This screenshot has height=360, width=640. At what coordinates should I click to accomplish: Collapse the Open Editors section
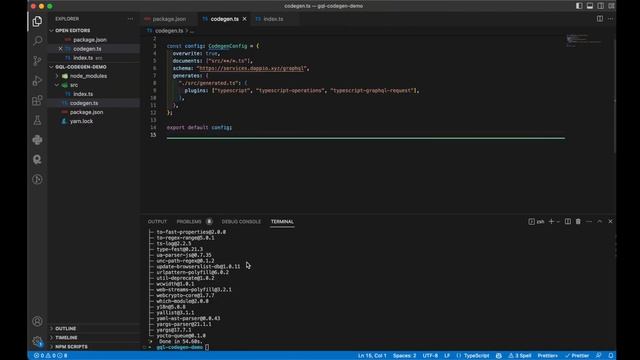click(x=73, y=31)
